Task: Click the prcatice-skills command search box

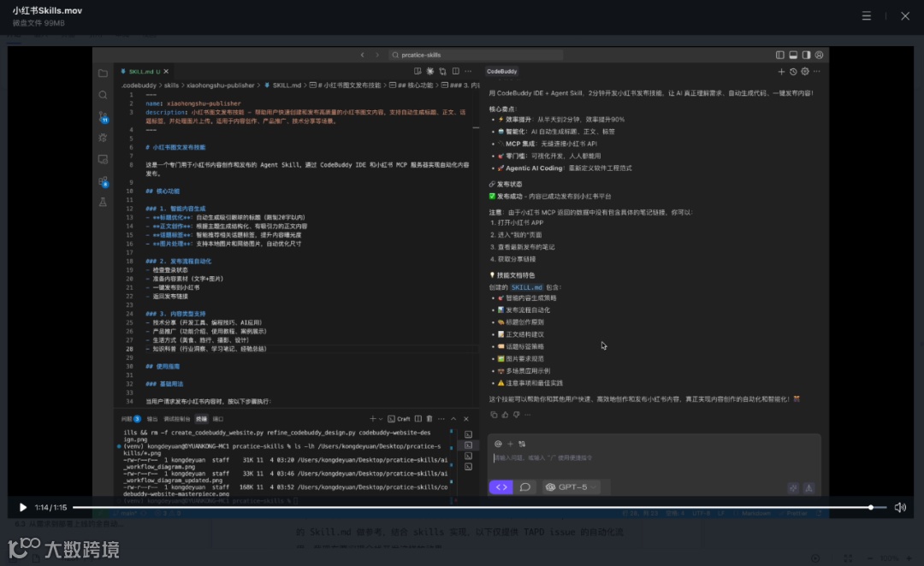Action: tap(477, 55)
